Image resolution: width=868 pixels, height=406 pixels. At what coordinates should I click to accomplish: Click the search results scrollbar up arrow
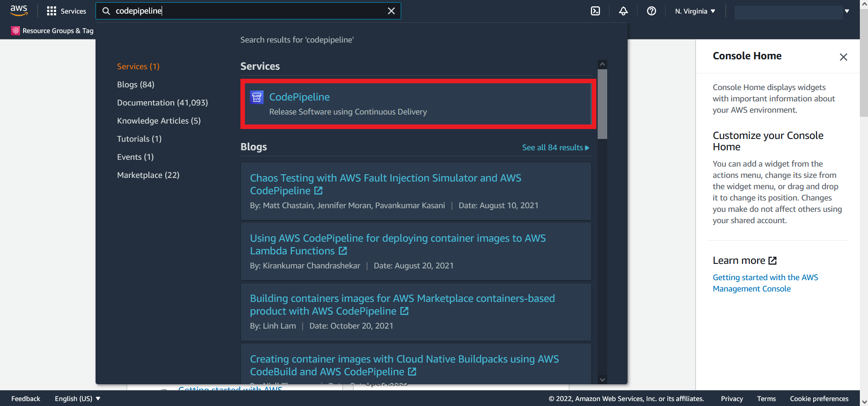(602, 64)
